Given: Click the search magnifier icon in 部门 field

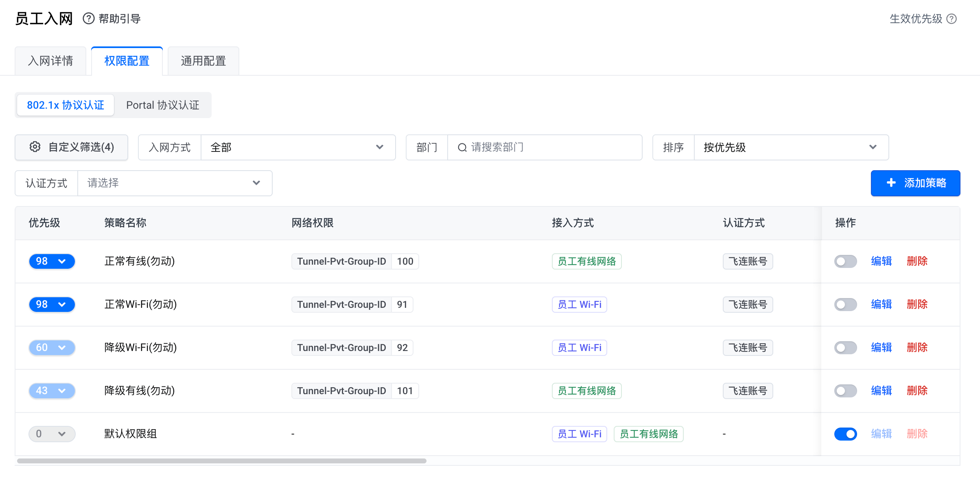Looking at the screenshot, I should pos(462,147).
